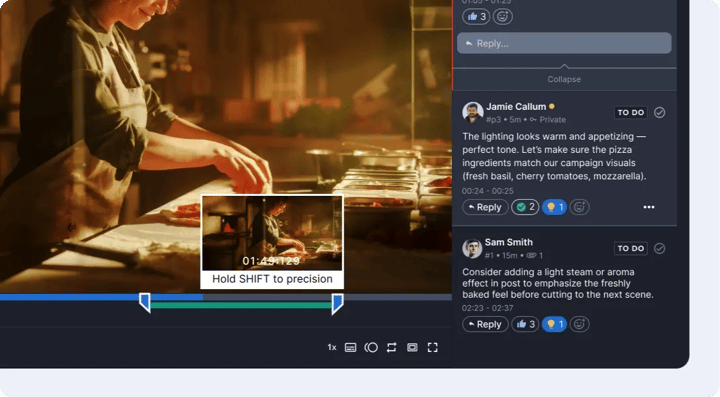This screenshot has width=720, height=397.
Task: Reply to Jamie Callum's comment
Action: [x=485, y=207]
